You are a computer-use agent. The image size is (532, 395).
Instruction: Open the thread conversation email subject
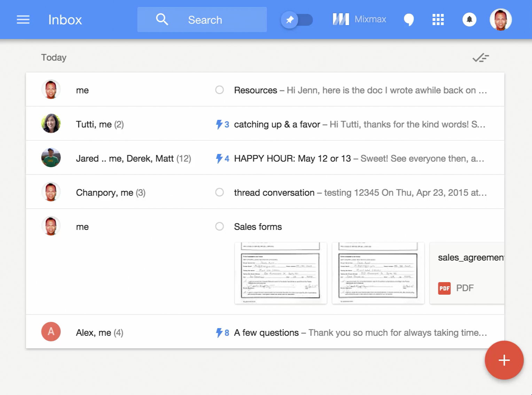click(274, 193)
